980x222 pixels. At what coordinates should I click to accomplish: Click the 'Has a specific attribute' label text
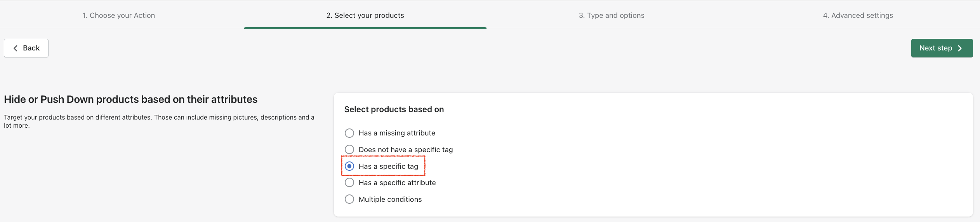(397, 182)
